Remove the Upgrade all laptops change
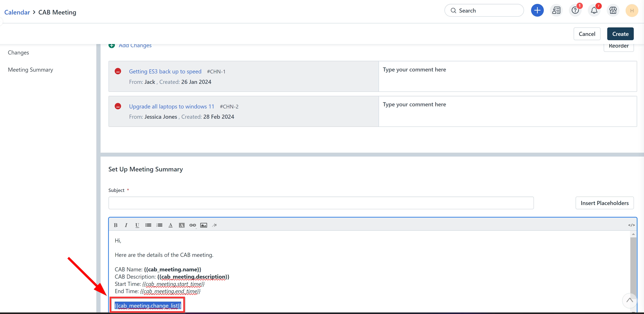 coord(118,106)
